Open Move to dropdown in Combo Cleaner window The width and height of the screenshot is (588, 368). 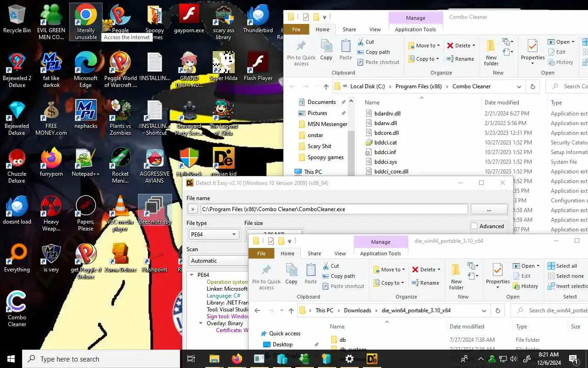[424, 46]
